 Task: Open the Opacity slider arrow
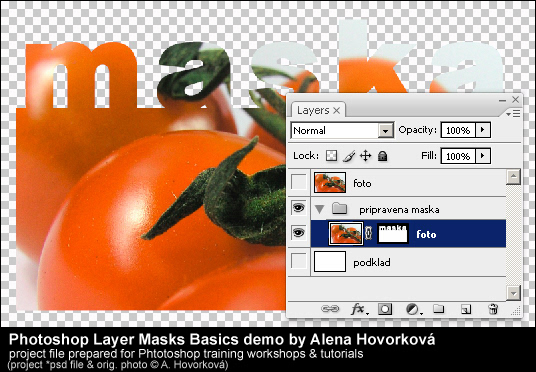[483, 130]
